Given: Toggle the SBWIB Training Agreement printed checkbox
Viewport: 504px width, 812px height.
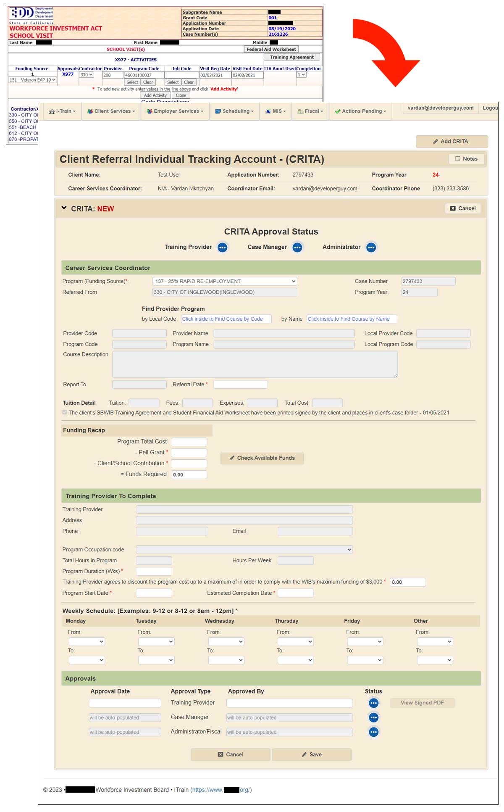Looking at the screenshot, I should point(65,412).
